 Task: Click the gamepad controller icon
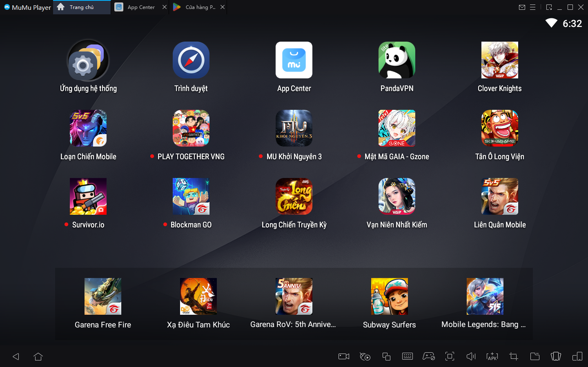[428, 356]
